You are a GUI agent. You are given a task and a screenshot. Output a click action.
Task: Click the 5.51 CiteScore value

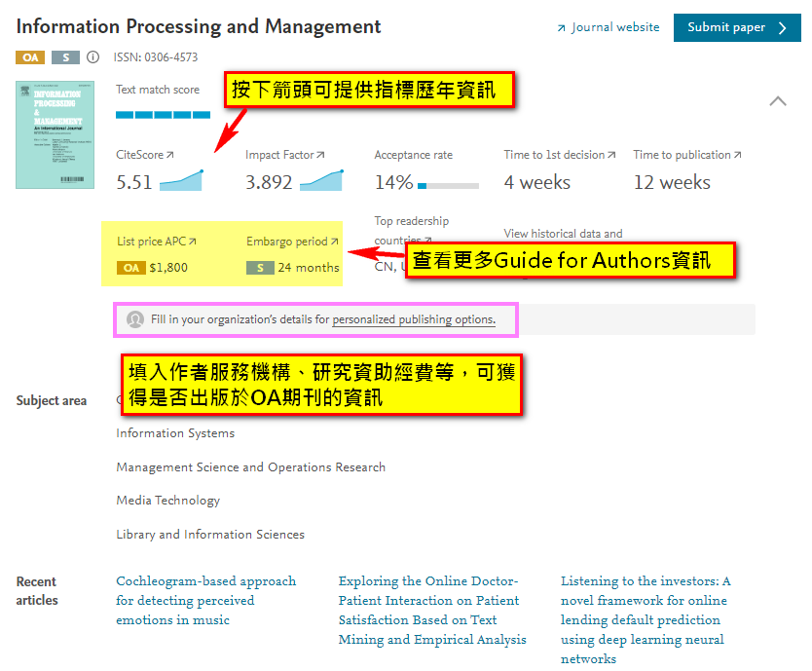[134, 182]
